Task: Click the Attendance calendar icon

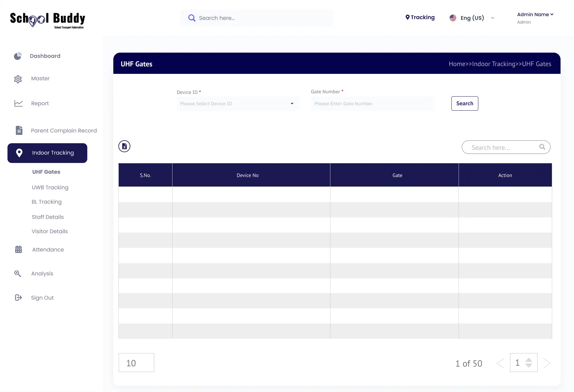Action: (x=19, y=249)
